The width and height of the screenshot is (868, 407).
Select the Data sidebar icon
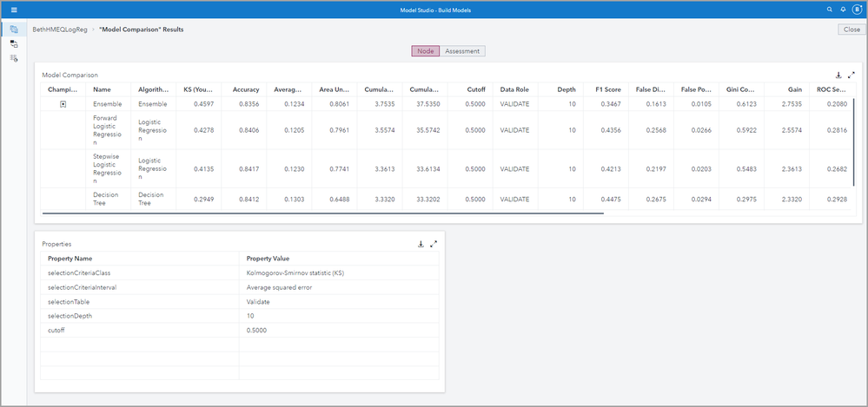[14, 30]
